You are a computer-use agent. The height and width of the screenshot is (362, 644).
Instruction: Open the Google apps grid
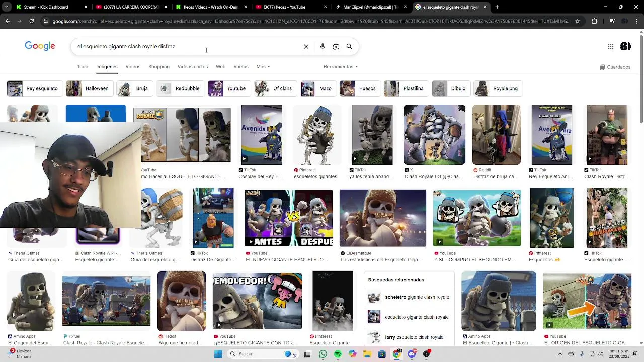(610, 46)
